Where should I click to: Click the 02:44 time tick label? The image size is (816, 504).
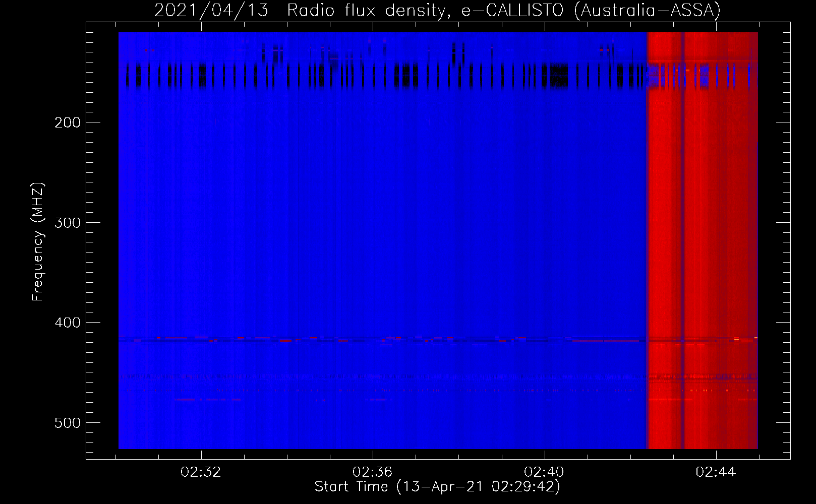[x=716, y=472]
